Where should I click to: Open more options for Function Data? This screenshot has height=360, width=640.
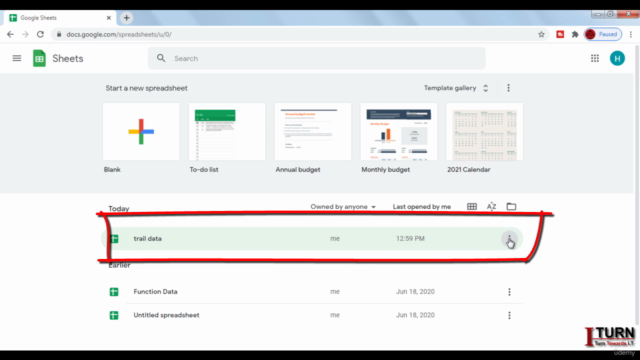(x=509, y=292)
